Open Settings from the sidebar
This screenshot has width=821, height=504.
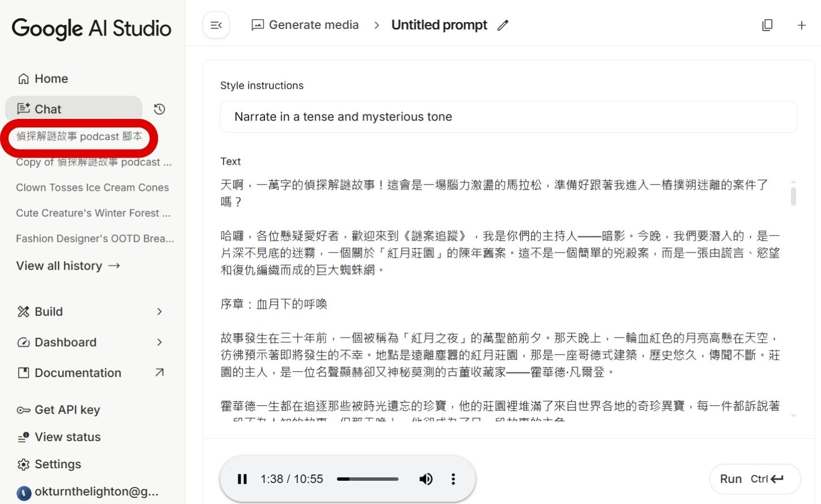tap(57, 464)
